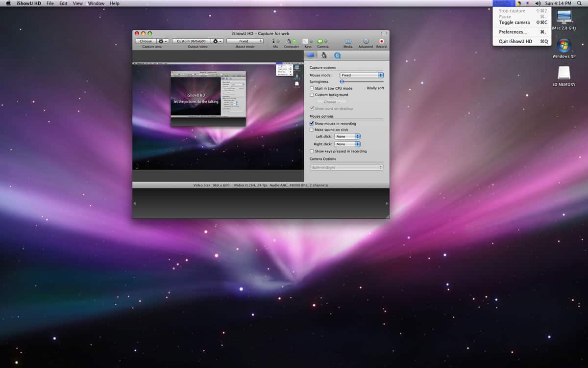Open the Custom 960x600 output video dropdown
The image size is (588, 368).
point(191,41)
